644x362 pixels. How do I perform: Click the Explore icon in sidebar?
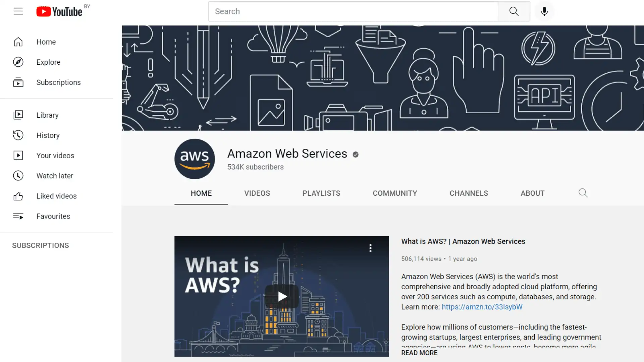click(x=18, y=62)
